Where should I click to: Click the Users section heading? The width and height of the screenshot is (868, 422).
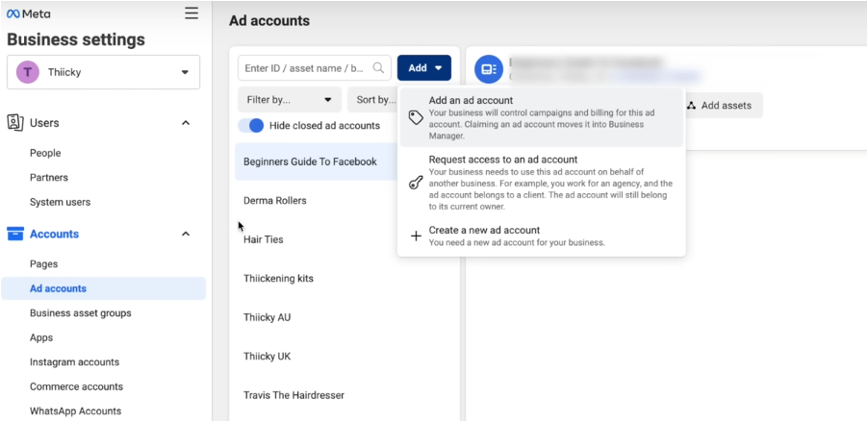click(44, 123)
